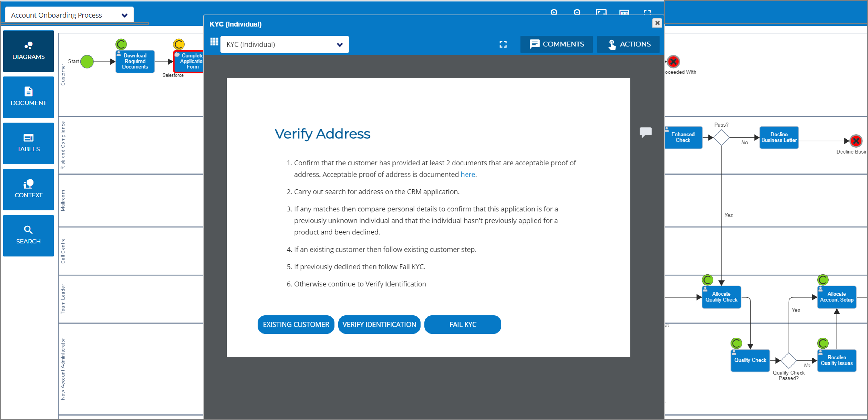
Task: Zoom out the diagram with minus magnifier
Action: click(577, 12)
